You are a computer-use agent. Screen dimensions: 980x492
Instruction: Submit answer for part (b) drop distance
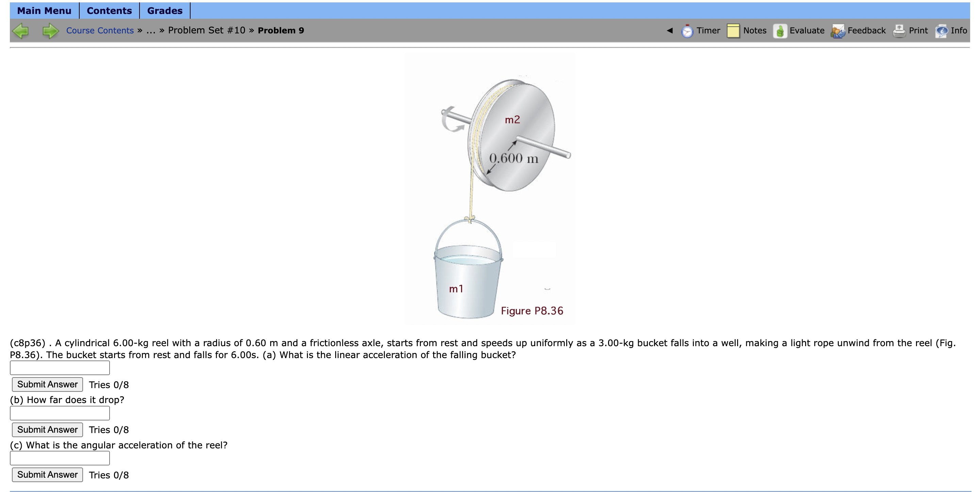coord(47,430)
